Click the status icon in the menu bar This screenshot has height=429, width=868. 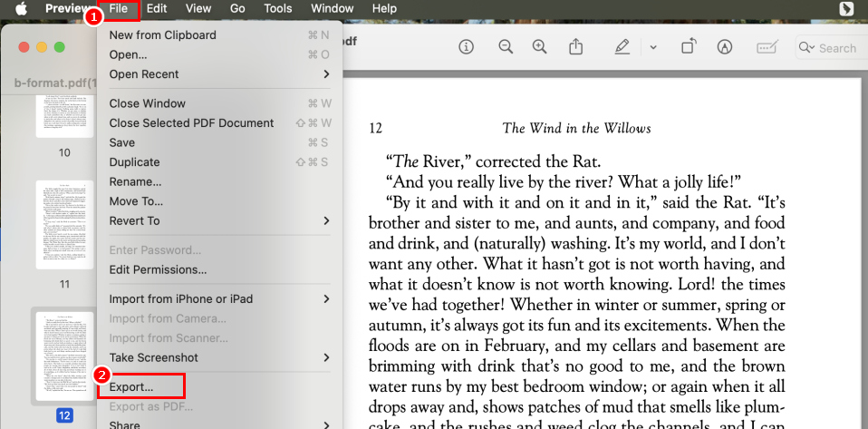(846, 8)
